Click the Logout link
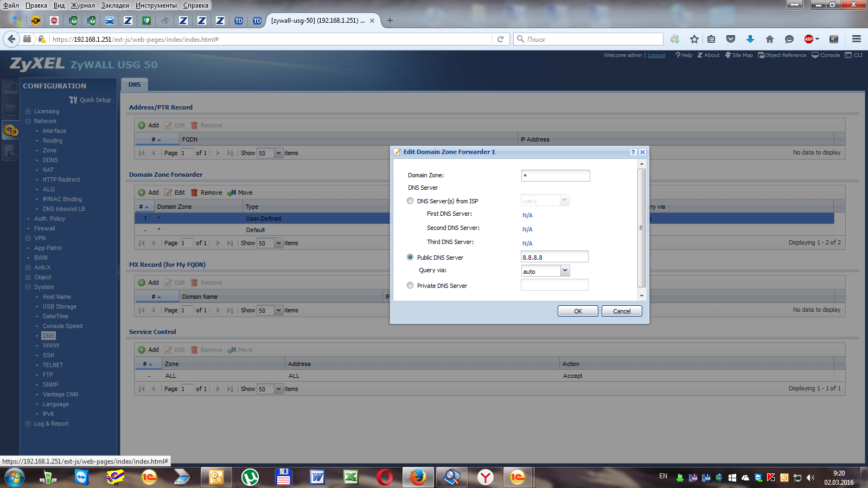The height and width of the screenshot is (488, 868). [x=656, y=55]
